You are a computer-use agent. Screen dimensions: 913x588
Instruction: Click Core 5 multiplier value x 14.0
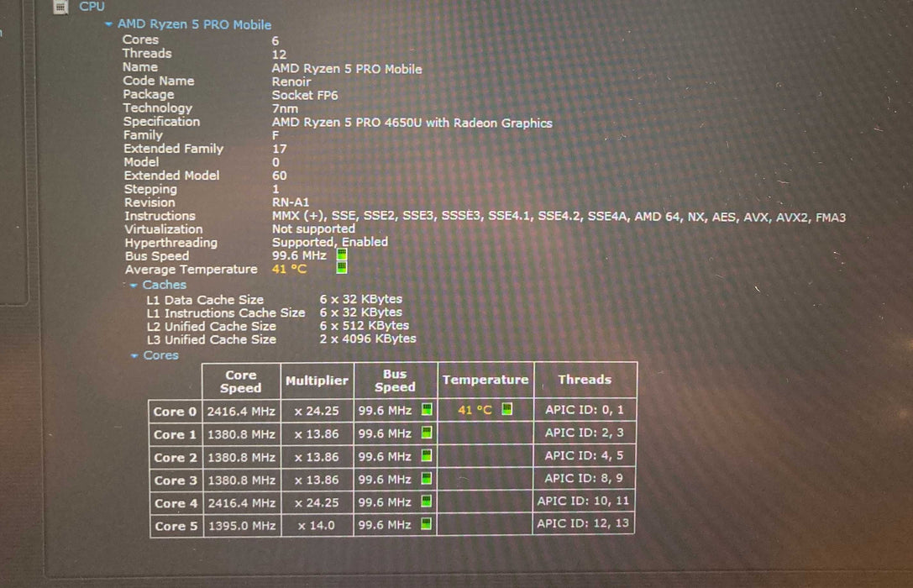click(316, 525)
